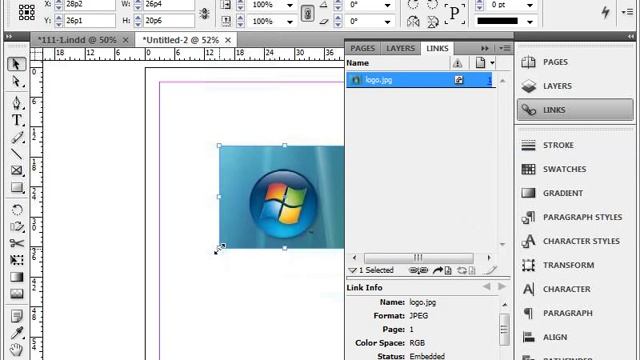Select the Scale tool
Viewport: 640px width, 360px height.
click(x=16, y=227)
